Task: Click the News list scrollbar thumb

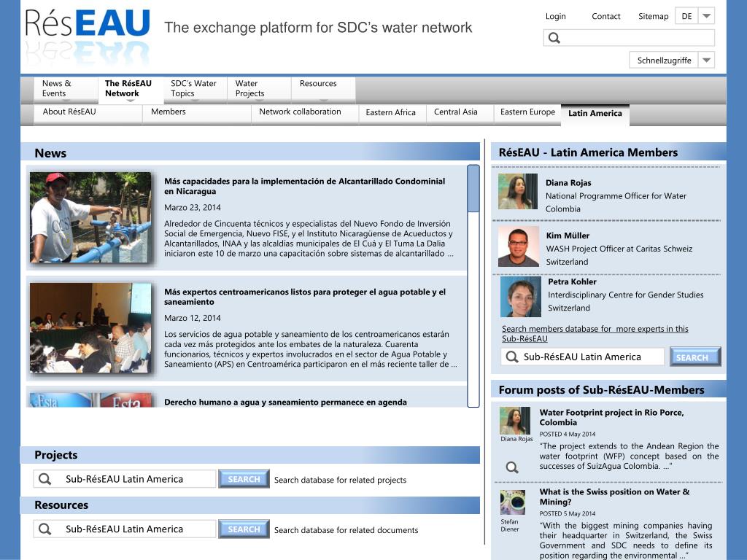Action: click(473, 189)
